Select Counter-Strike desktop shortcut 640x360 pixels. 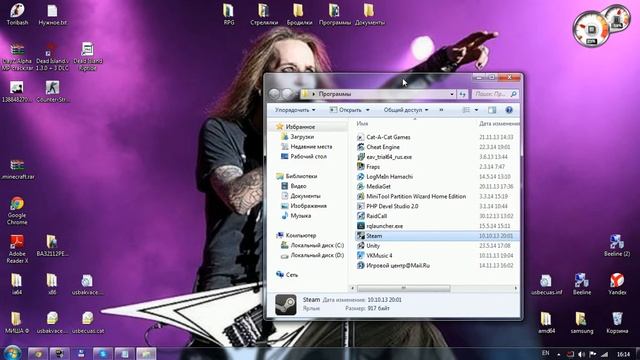(x=52, y=91)
